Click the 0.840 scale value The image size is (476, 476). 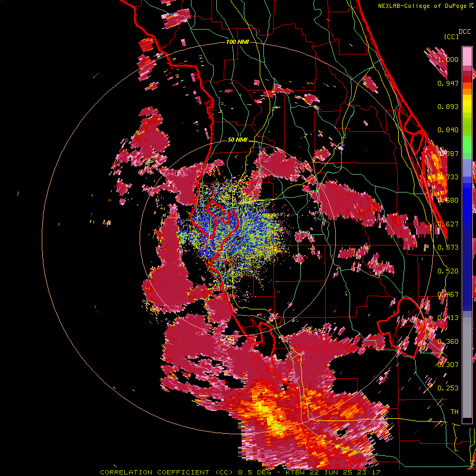448,130
